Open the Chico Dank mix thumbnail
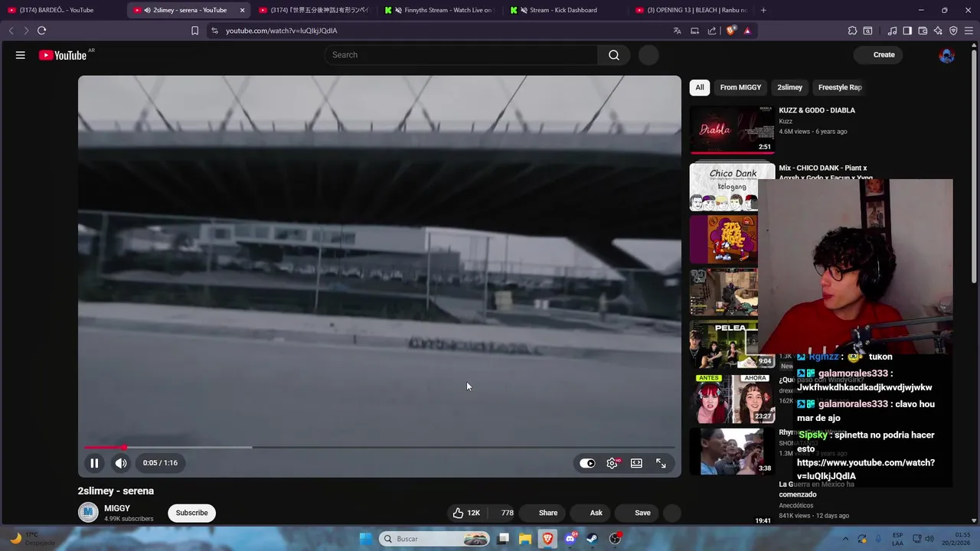This screenshot has width=980, height=551. click(x=724, y=187)
